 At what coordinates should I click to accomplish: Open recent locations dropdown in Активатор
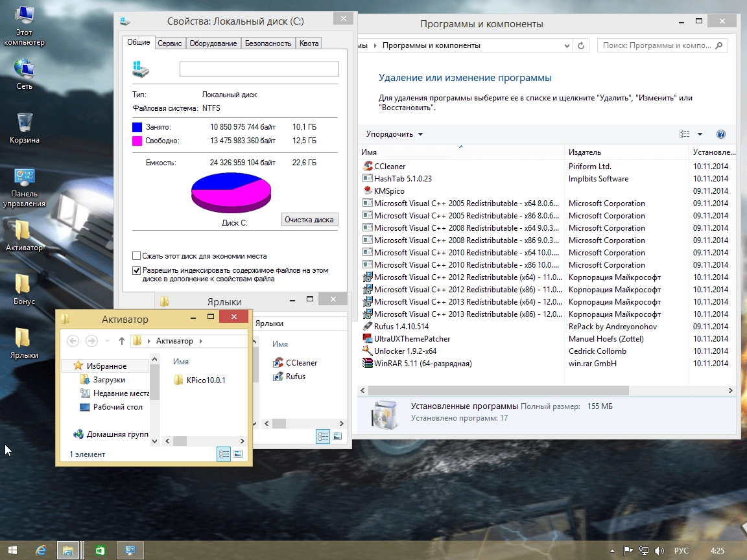[107, 341]
